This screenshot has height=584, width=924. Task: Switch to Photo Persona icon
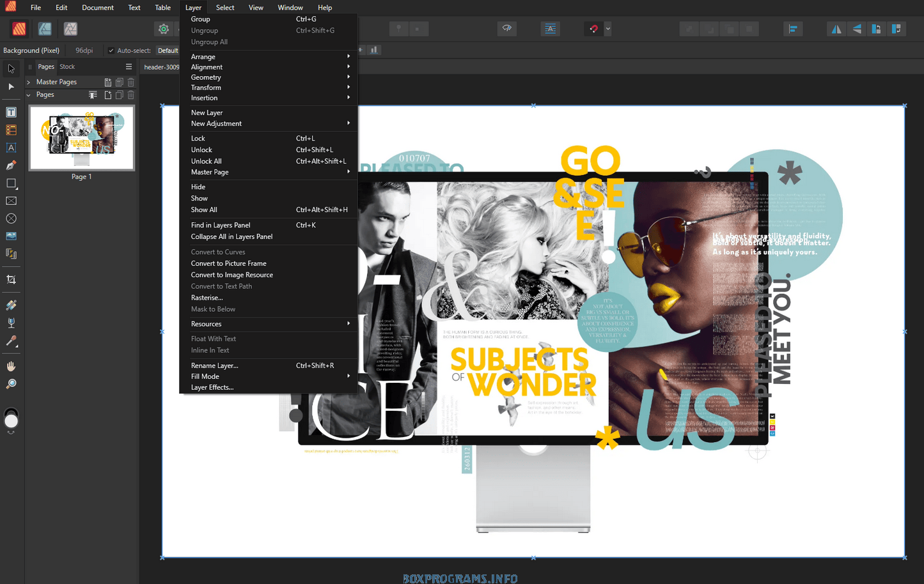point(70,29)
